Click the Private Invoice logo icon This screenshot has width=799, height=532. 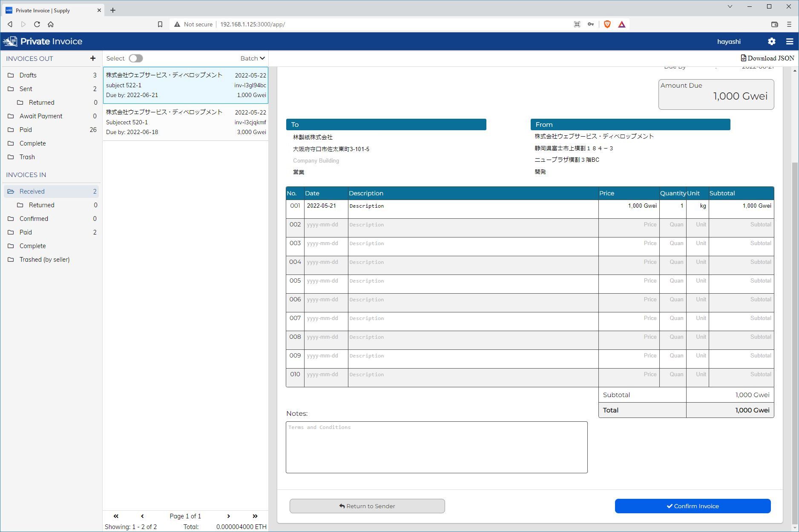(x=10, y=41)
